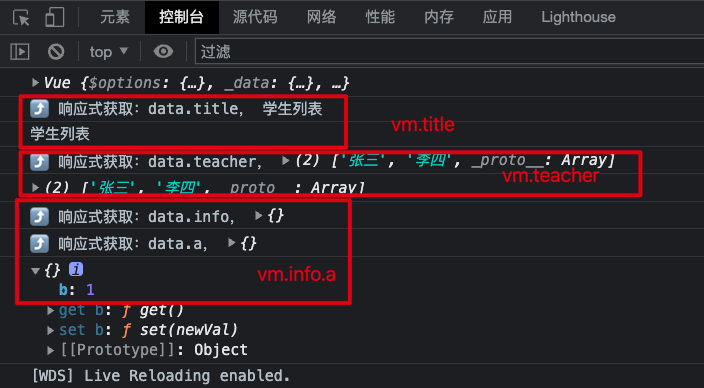Click the b: 1 property line

(x=77, y=290)
